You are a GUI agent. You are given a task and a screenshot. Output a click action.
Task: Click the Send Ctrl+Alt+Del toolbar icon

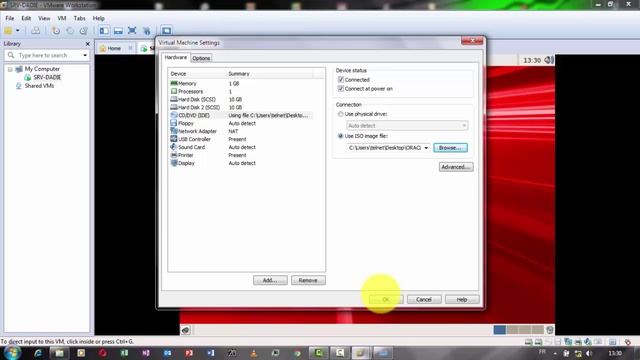tap(36, 31)
